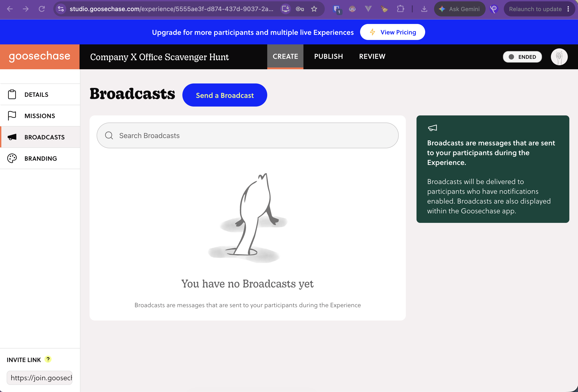
Task: Click the INVITE LINK label
Action: point(24,360)
